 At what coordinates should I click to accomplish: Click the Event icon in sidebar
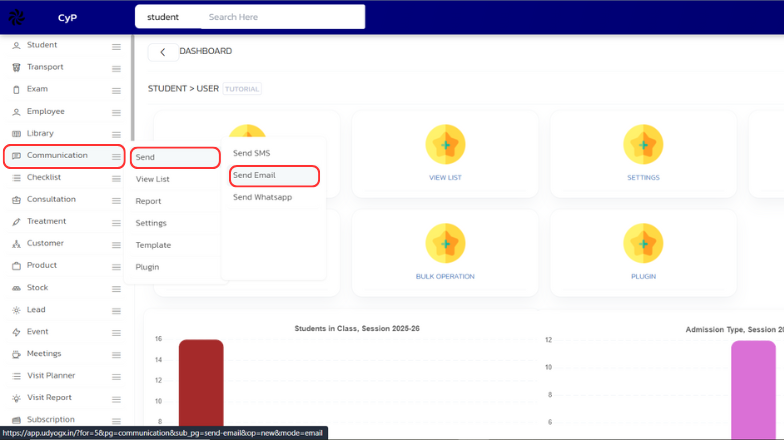pyautogui.click(x=16, y=332)
